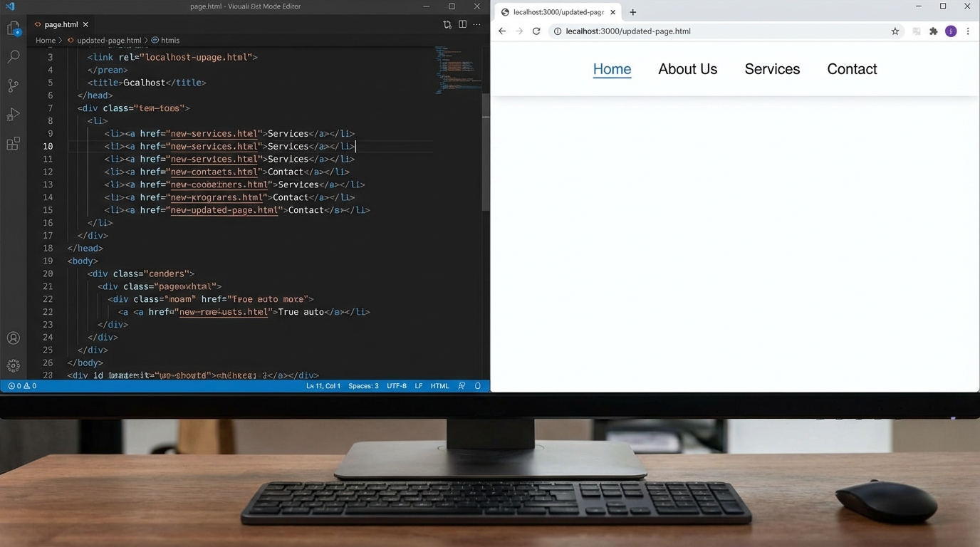Toggle notifications bell in the status bar
Screen dimensions: 980x547
(x=477, y=385)
